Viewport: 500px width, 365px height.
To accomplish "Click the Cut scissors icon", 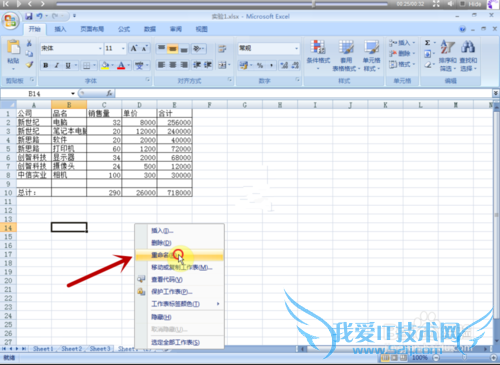I will click(x=29, y=43).
